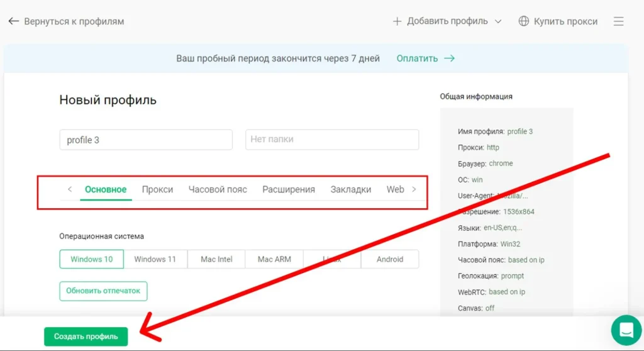Viewport: 644px width, 351px height.
Task: Click the OS value 'win'
Action: click(x=477, y=180)
